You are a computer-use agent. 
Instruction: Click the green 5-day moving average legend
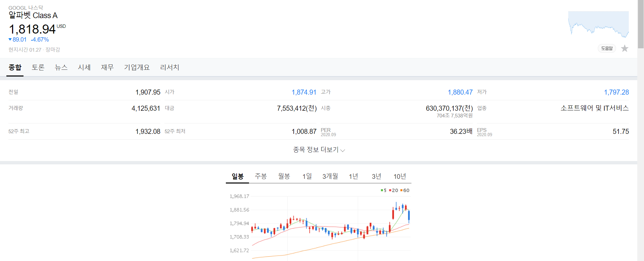tap(384, 190)
